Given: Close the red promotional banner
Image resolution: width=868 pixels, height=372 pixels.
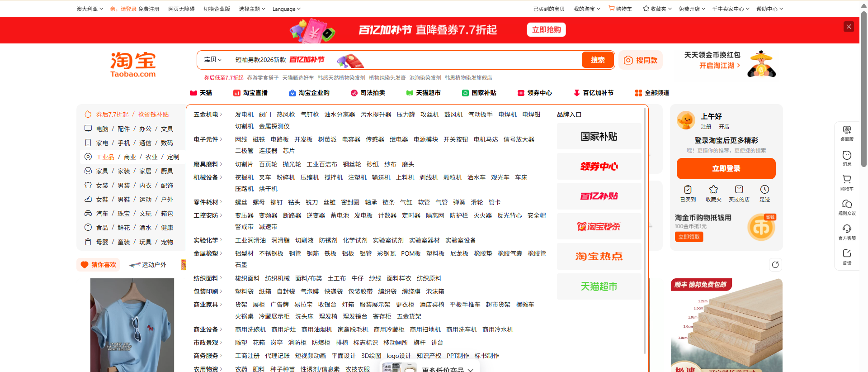Looking at the screenshot, I should coord(849,27).
